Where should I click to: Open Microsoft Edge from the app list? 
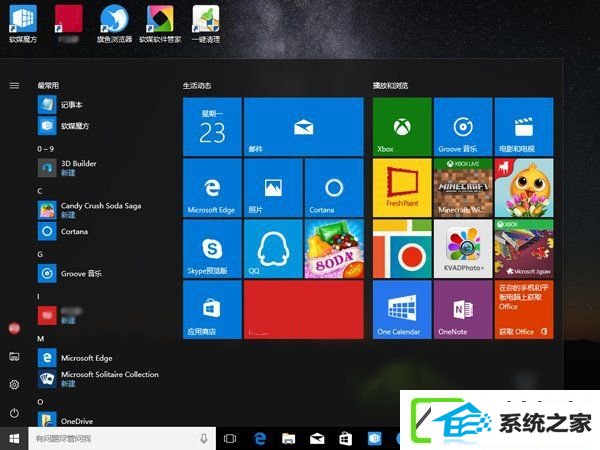pos(75,358)
